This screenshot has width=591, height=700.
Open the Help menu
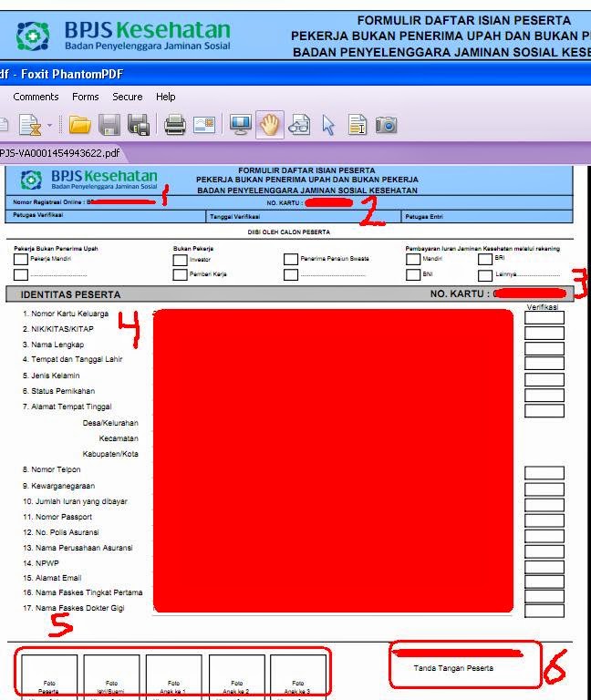click(x=165, y=97)
